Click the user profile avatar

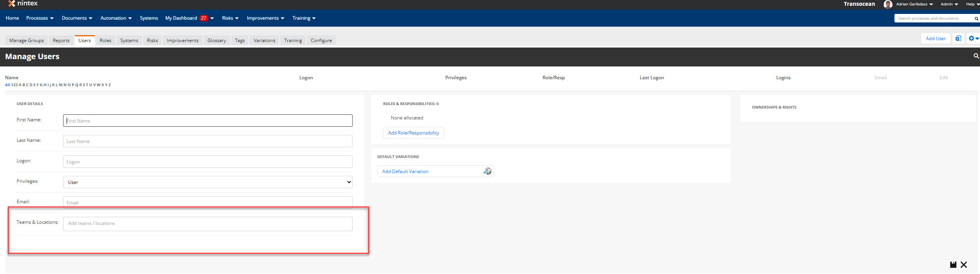pos(888,4)
